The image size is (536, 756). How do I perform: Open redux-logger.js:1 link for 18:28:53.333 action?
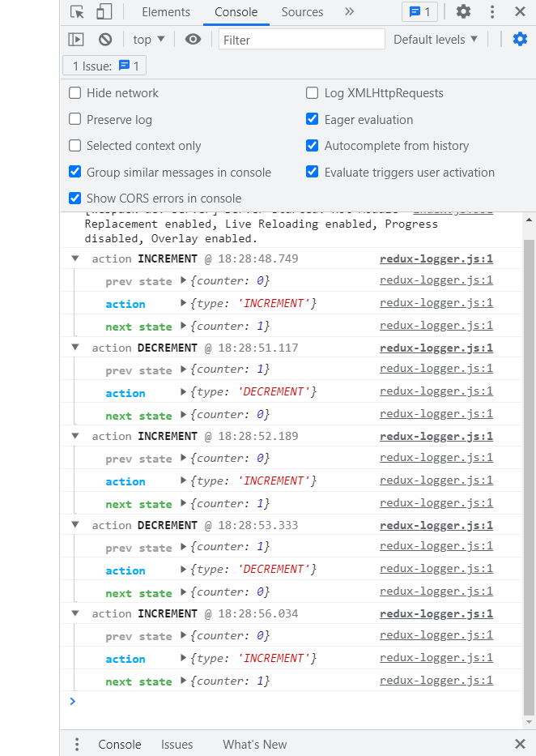pyautogui.click(x=436, y=526)
